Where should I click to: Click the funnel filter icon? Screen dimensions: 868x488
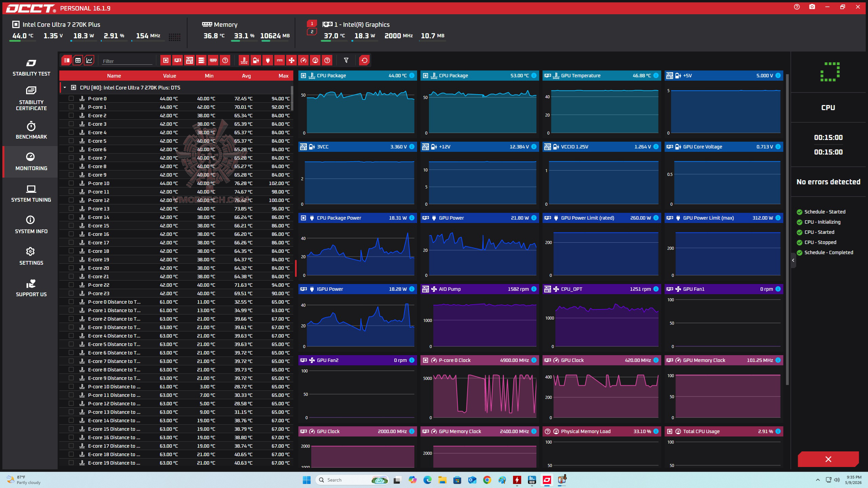[x=346, y=60]
